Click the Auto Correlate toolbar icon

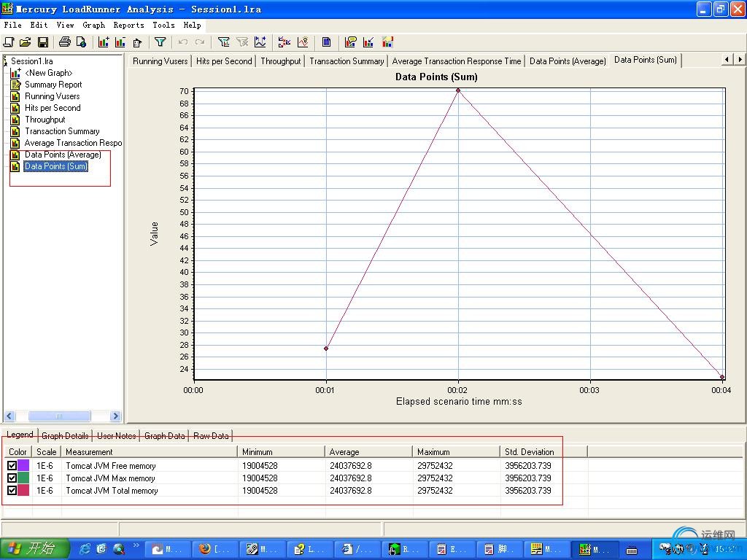(303, 42)
